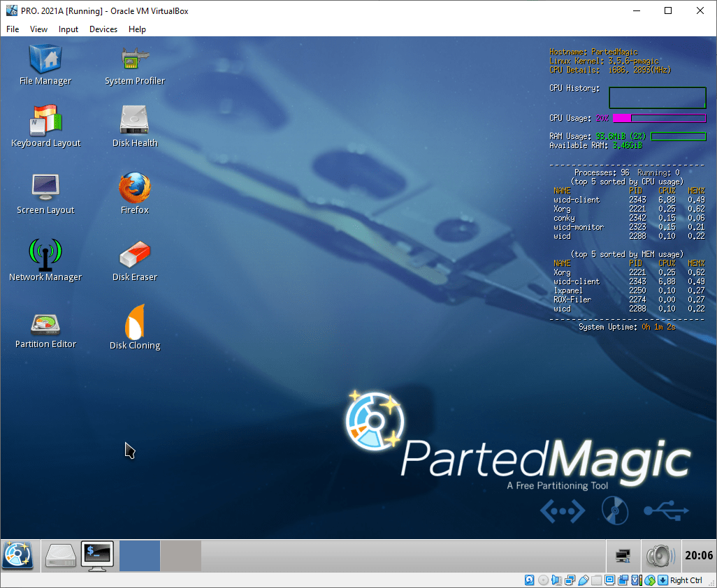Image resolution: width=717 pixels, height=588 pixels.
Task: Click the VirtualBox hard disk activity indicator
Action: pyautogui.click(x=529, y=580)
